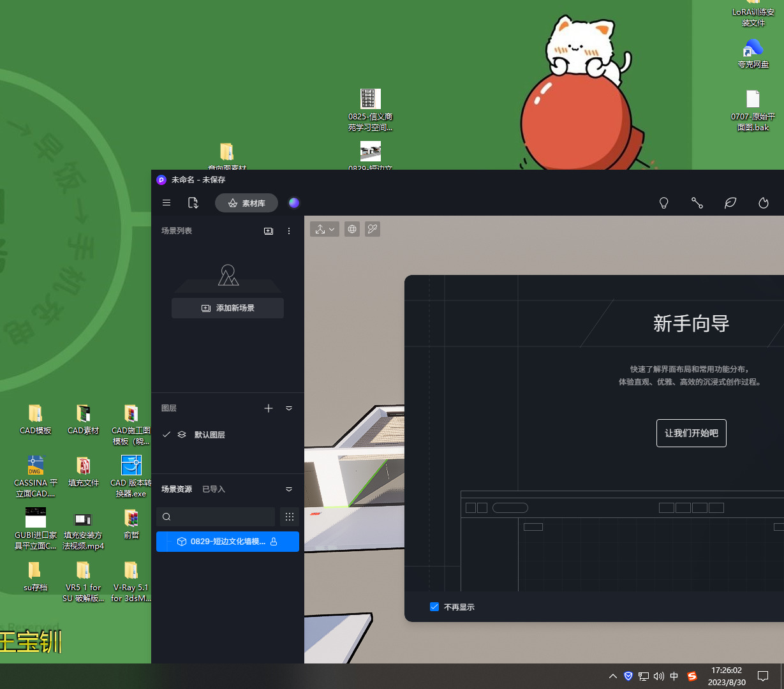Image resolution: width=784 pixels, height=689 pixels.
Task: Switch to the 场景资源 tab
Action: (x=177, y=489)
